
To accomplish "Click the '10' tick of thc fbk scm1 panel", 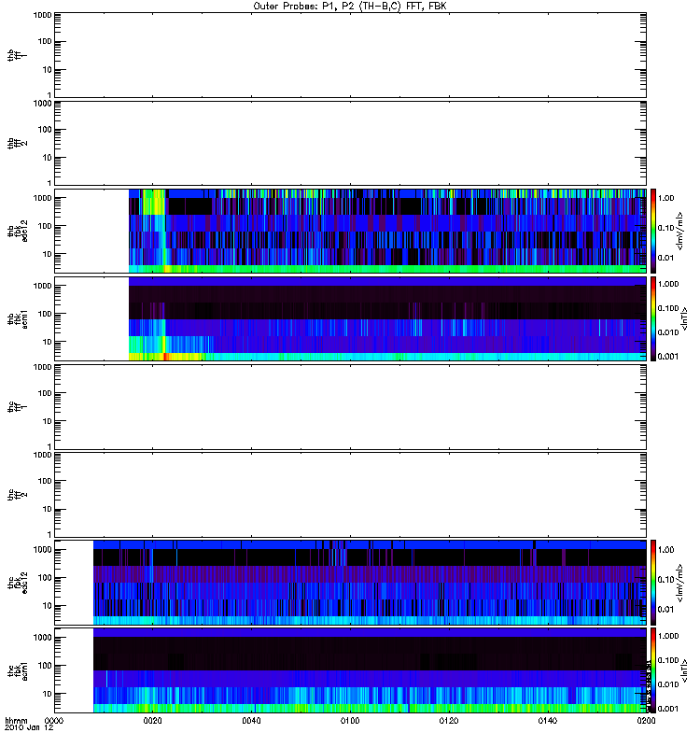I will click(x=47, y=694).
